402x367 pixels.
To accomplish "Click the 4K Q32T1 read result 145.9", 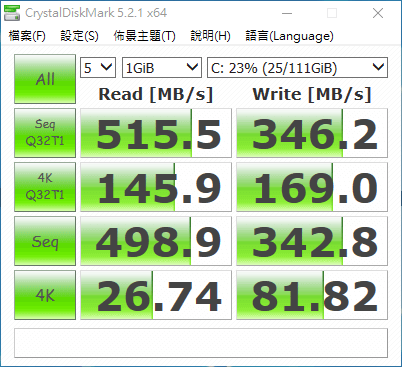I will (156, 187).
